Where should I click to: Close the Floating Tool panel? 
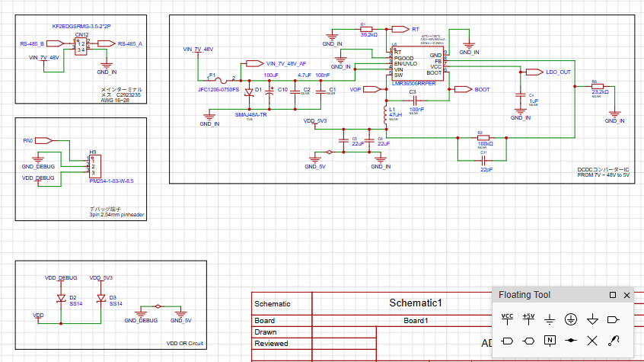627,295
